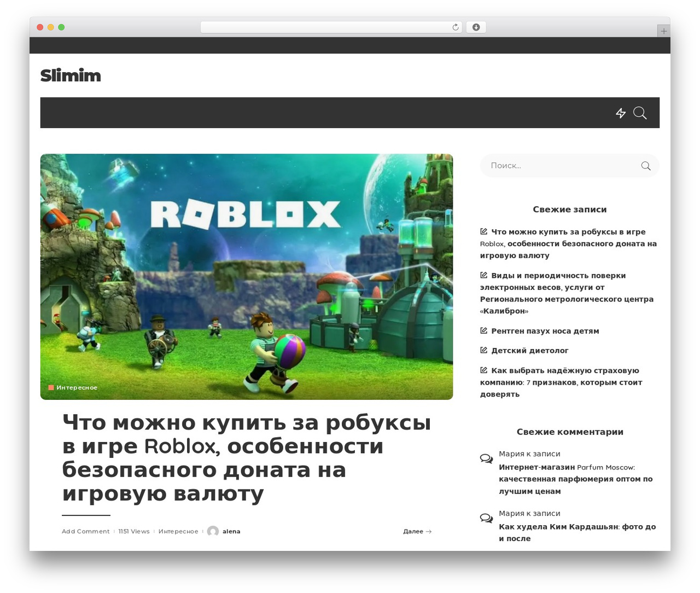This screenshot has height=593, width=700.
Task: Click Мария к записи above Ким Кардашьян
Action: pyautogui.click(x=529, y=513)
